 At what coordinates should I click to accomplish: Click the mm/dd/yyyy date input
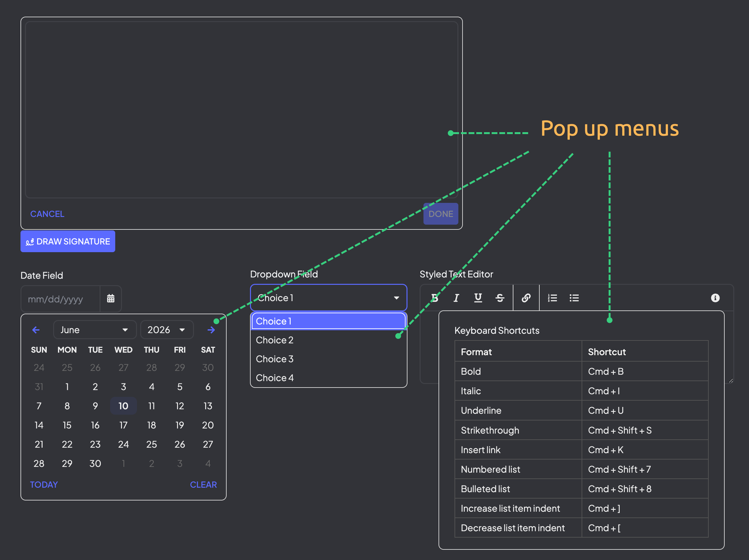pos(61,299)
